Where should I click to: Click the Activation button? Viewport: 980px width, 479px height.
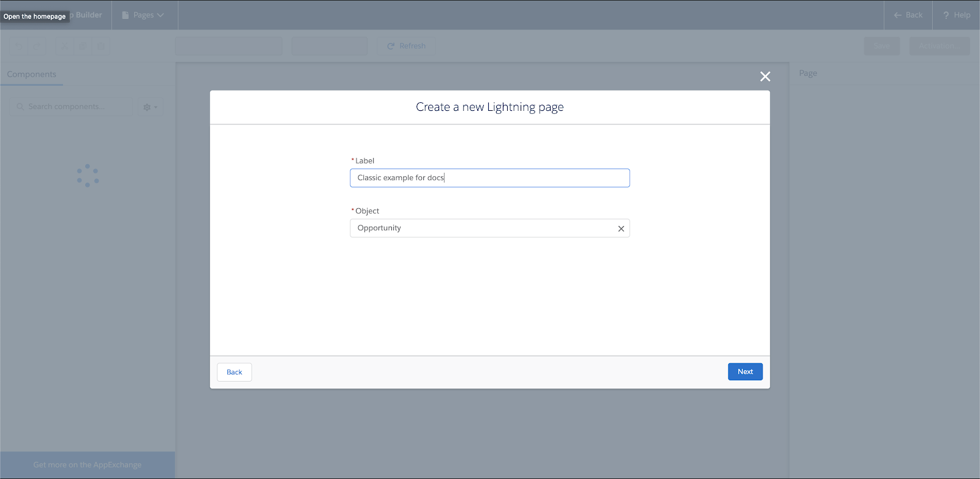(x=940, y=46)
